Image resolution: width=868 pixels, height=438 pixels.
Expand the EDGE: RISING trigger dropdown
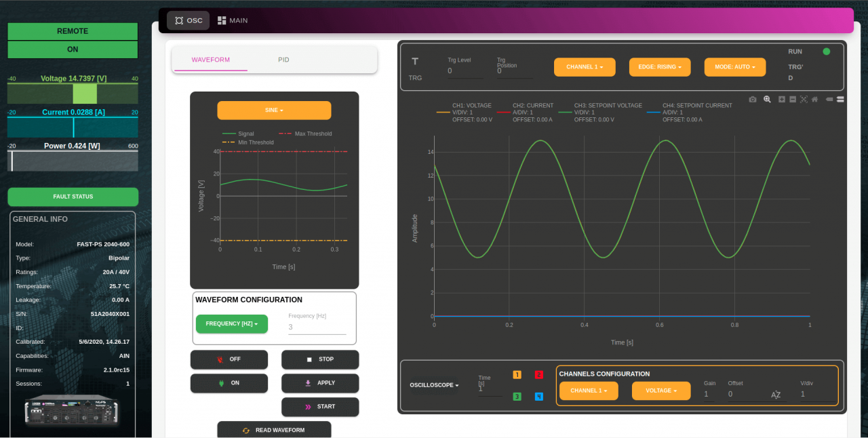pos(660,67)
